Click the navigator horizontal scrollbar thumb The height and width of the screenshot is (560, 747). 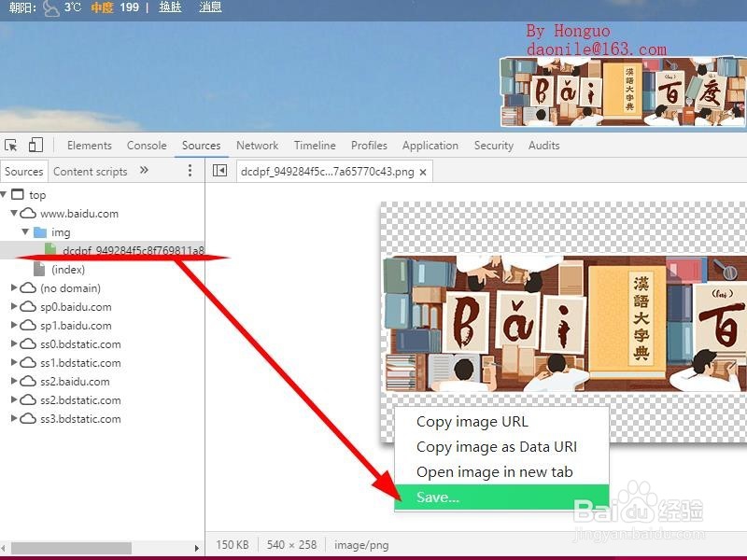(x=72, y=548)
